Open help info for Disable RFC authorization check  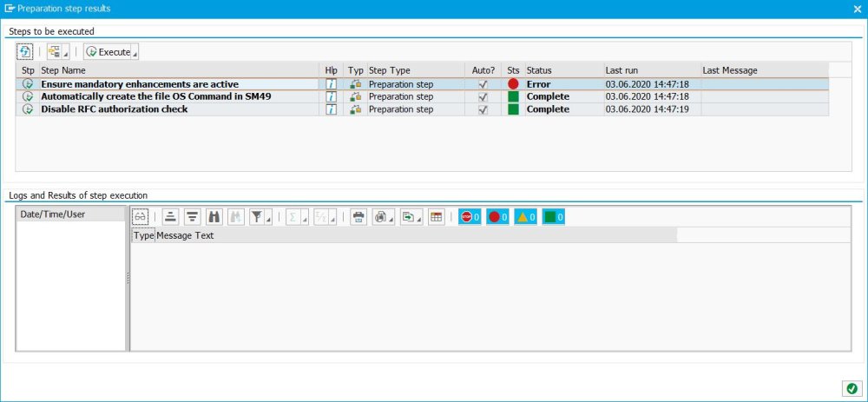(331, 109)
